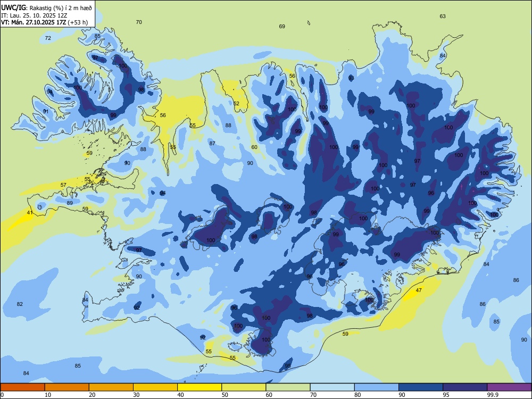
Task: Click the map value 57
Action: pyautogui.click(x=63, y=185)
